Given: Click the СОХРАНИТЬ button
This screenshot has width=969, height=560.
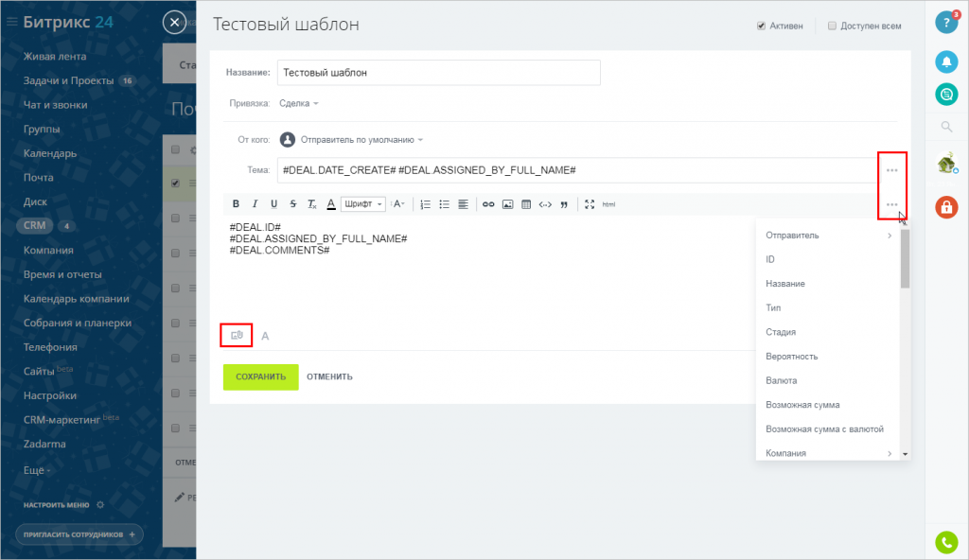Looking at the screenshot, I should pos(261,377).
